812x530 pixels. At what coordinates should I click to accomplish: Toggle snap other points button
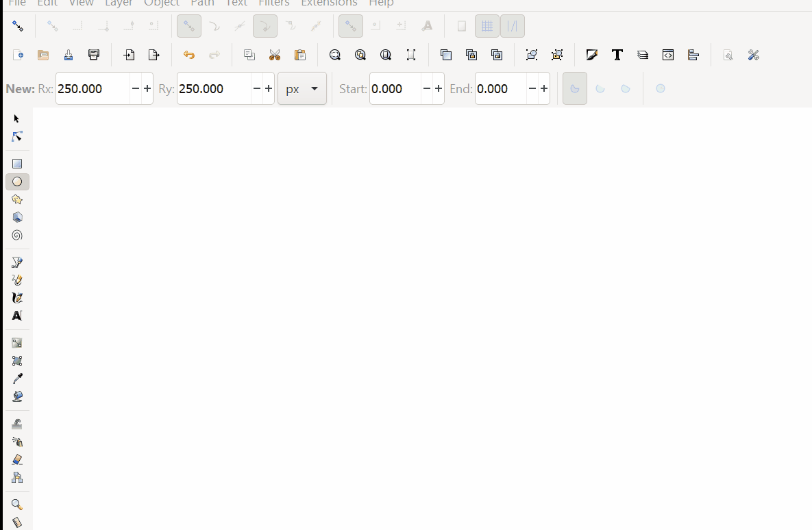pos(351,26)
